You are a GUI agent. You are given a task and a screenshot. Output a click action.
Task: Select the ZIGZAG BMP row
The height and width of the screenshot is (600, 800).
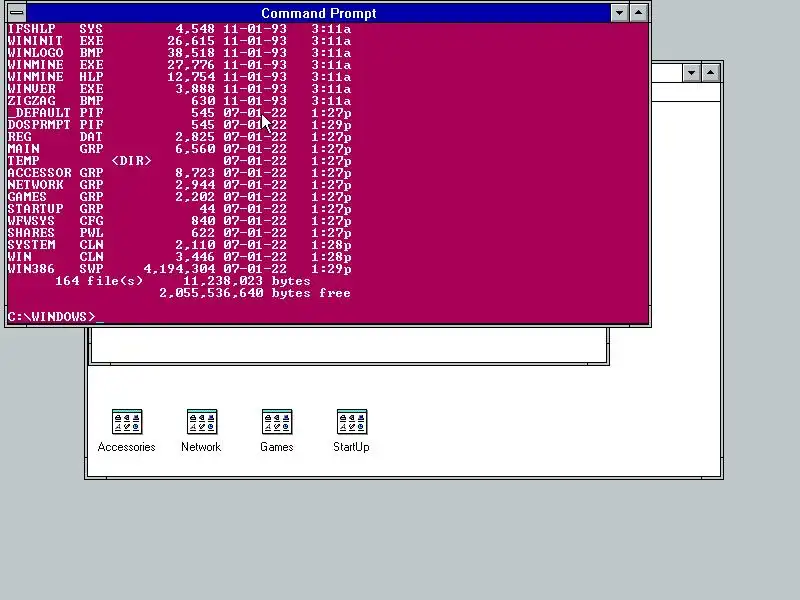(x=179, y=101)
